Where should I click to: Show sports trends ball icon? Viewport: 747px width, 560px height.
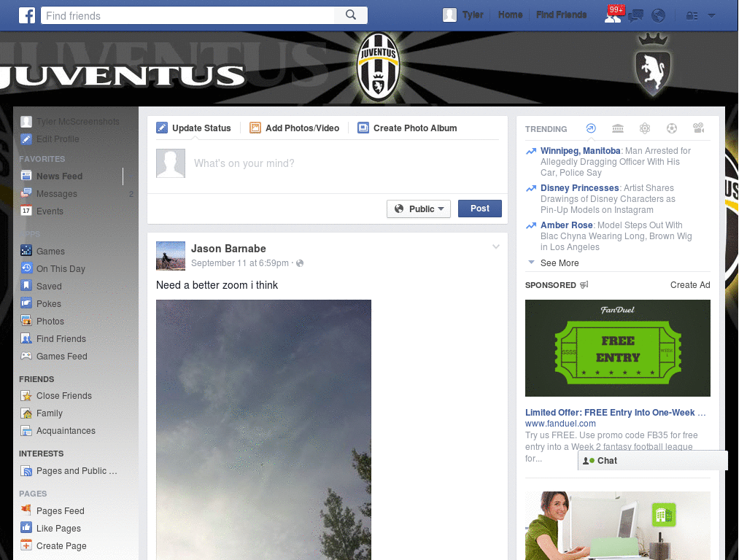point(672,128)
